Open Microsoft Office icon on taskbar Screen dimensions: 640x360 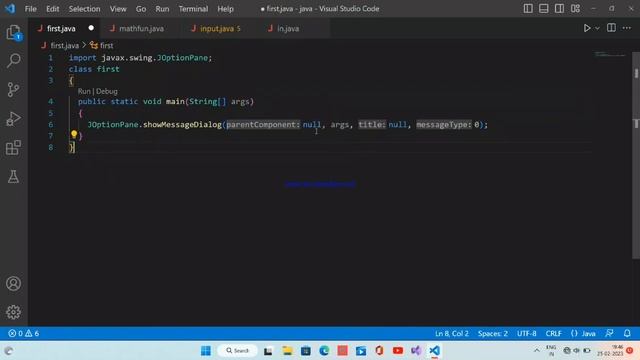(x=379, y=351)
